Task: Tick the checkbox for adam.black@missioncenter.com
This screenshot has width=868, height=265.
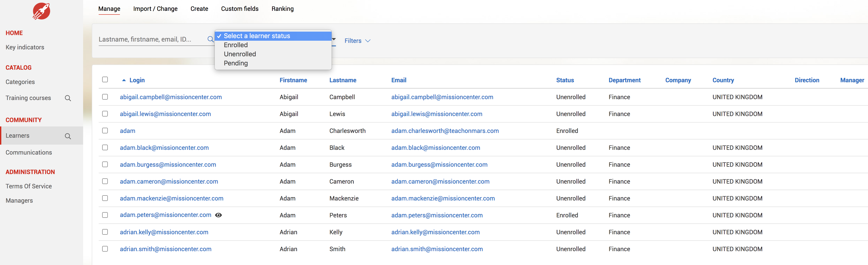Action: tap(105, 147)
